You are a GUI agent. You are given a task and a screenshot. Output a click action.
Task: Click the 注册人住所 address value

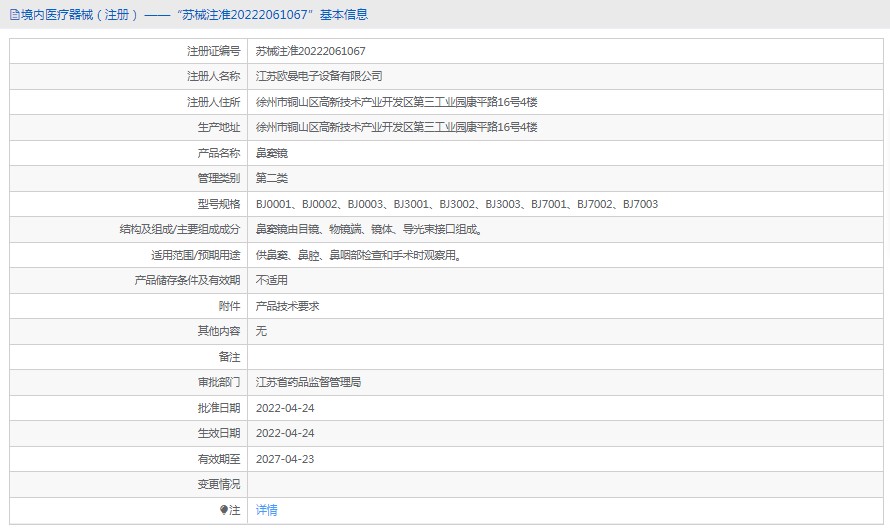tap(397, 102)
